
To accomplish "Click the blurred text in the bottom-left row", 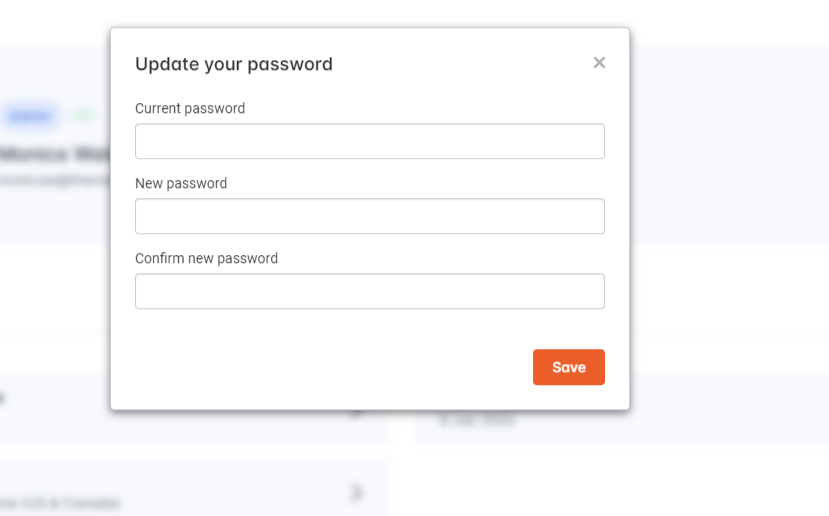I will (x=60, y=502).
